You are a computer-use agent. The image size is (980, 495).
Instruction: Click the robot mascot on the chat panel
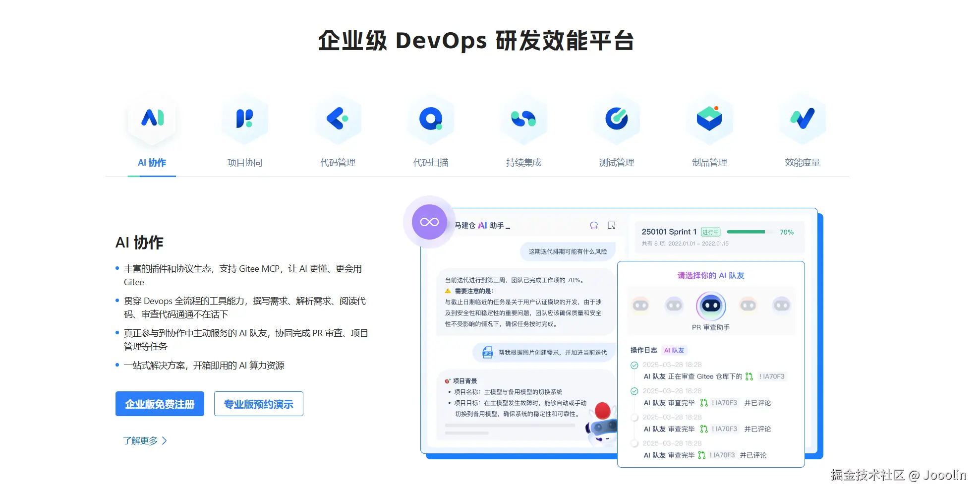tap(601, 424)
